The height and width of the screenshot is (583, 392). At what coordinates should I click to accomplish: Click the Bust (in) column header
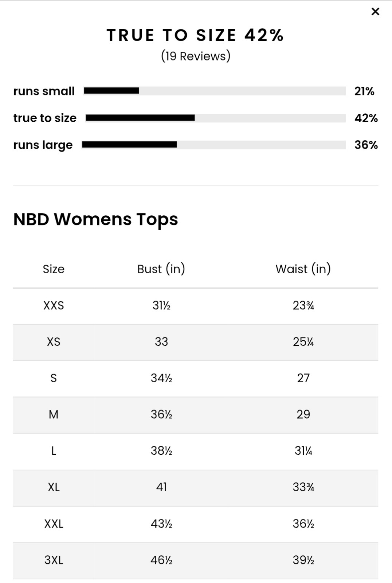click(x=161, y=269)
